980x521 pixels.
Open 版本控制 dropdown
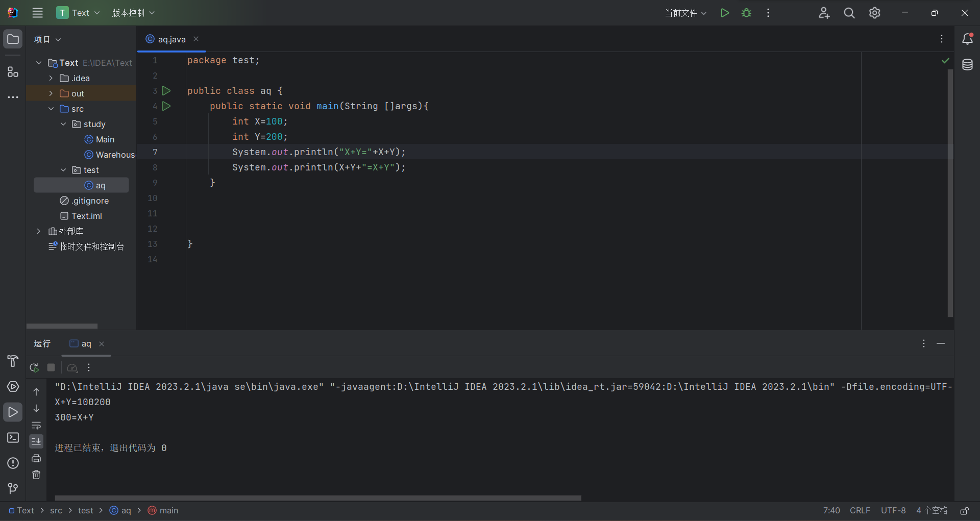(133, 13)
